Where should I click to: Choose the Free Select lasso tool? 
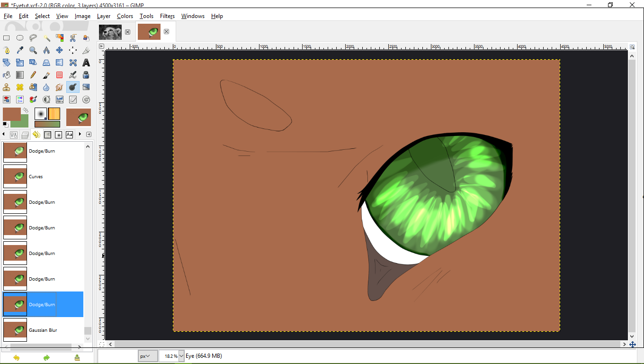tap(33, 38)
